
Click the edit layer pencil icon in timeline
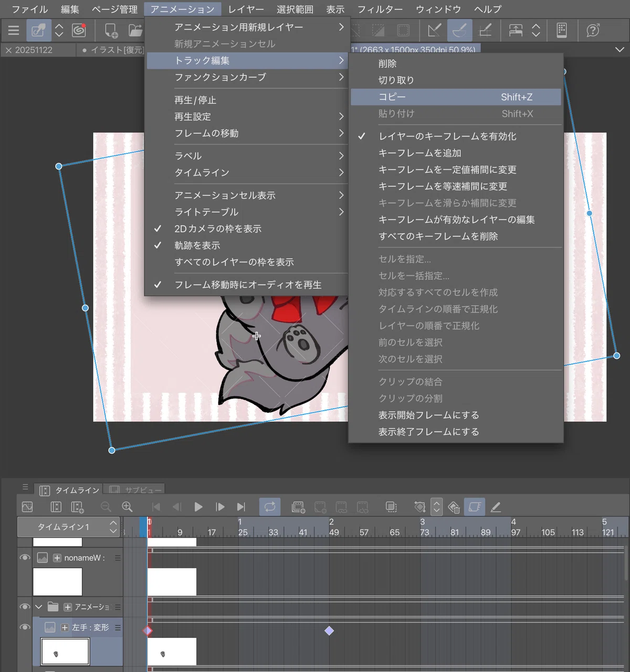click(x=495, y=507)
